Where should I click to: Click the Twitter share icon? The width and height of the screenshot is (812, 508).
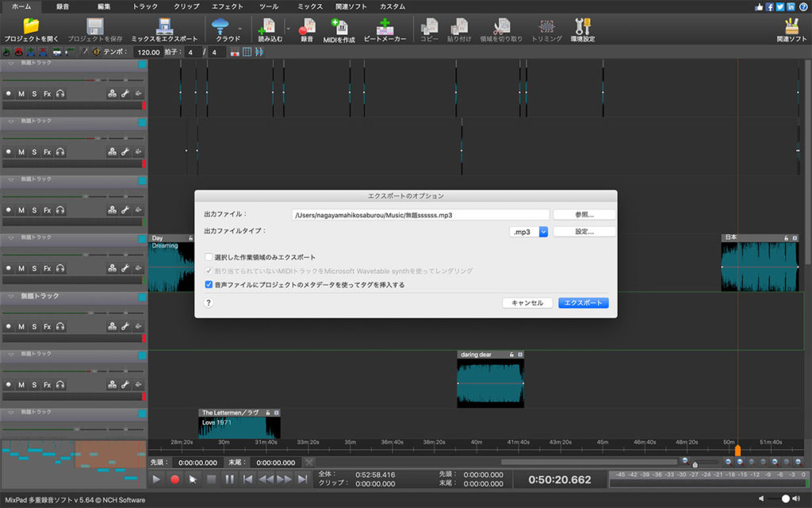(780, 6)
